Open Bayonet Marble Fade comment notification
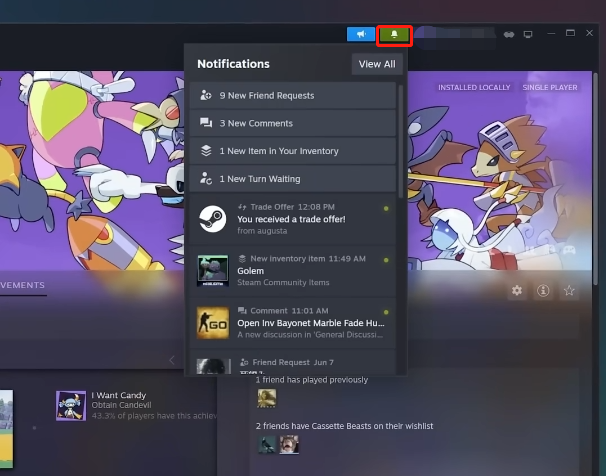Image resolution: width=606 pixels, height=476 pixels. point(293,323)
